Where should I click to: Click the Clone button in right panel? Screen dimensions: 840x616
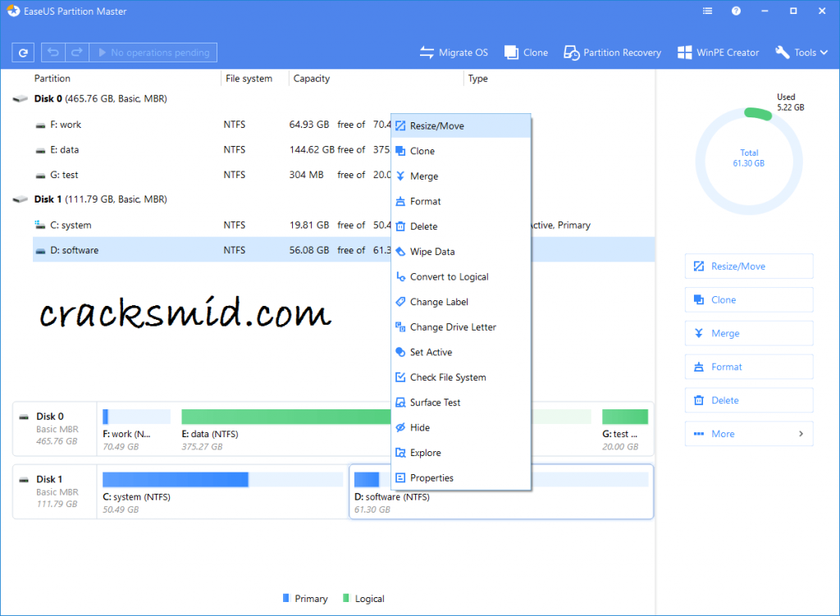tap(749, 300)
